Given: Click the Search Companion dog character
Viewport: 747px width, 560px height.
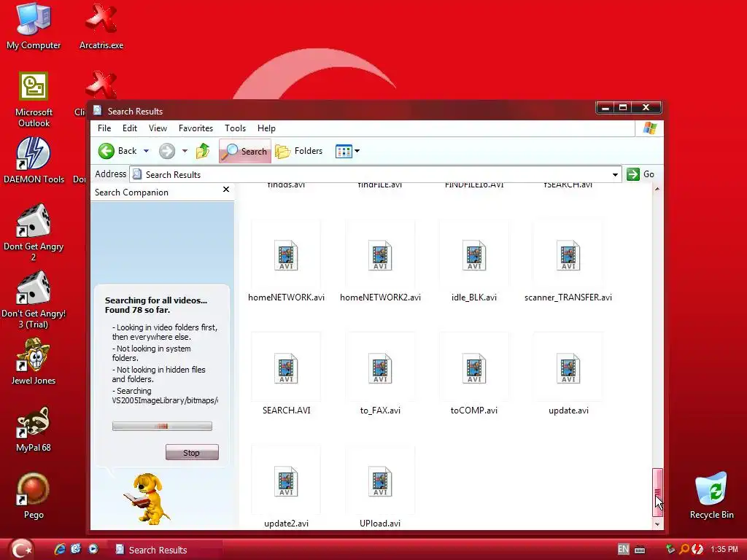Looking at the screenshot, I should (147, 499).
